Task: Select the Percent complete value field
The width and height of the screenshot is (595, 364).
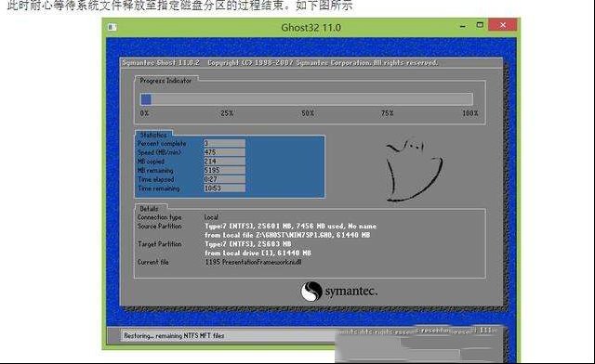Action: pyautogui.click(x=225, y=143)
